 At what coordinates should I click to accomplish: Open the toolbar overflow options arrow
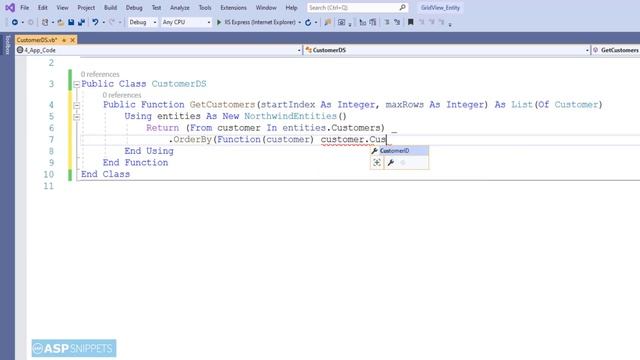pos(450,24)
